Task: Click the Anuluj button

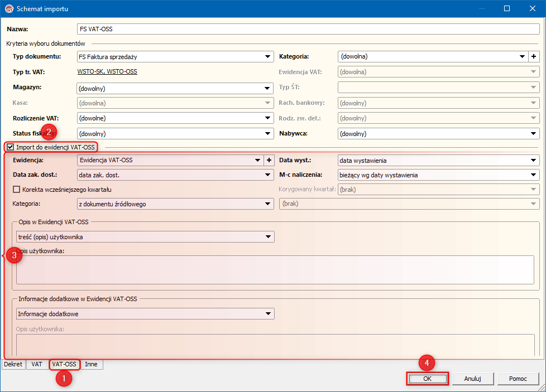Action: (x=472, y=379)
